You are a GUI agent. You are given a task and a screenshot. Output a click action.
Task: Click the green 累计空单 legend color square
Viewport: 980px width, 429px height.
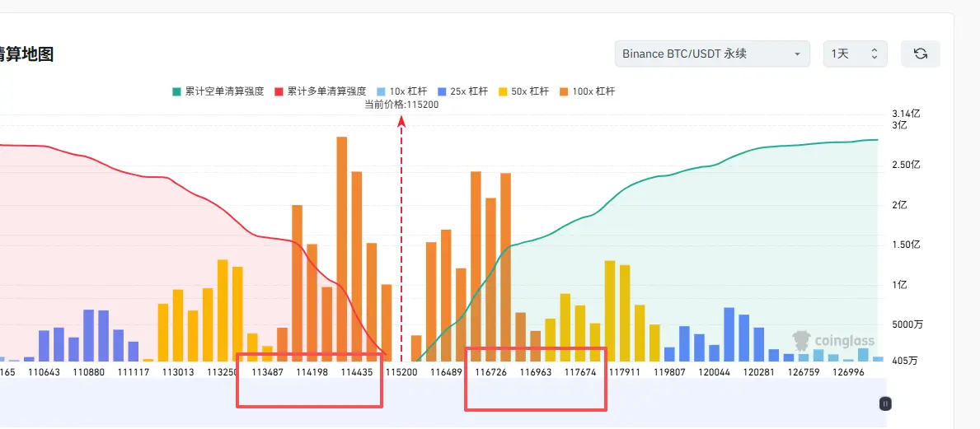tap(176, 91)
